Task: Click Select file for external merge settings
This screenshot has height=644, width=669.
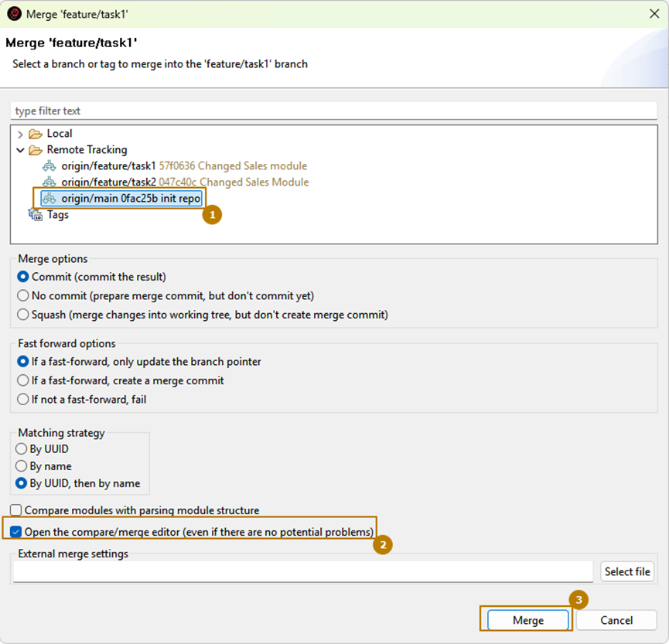Action: (627, 571)
